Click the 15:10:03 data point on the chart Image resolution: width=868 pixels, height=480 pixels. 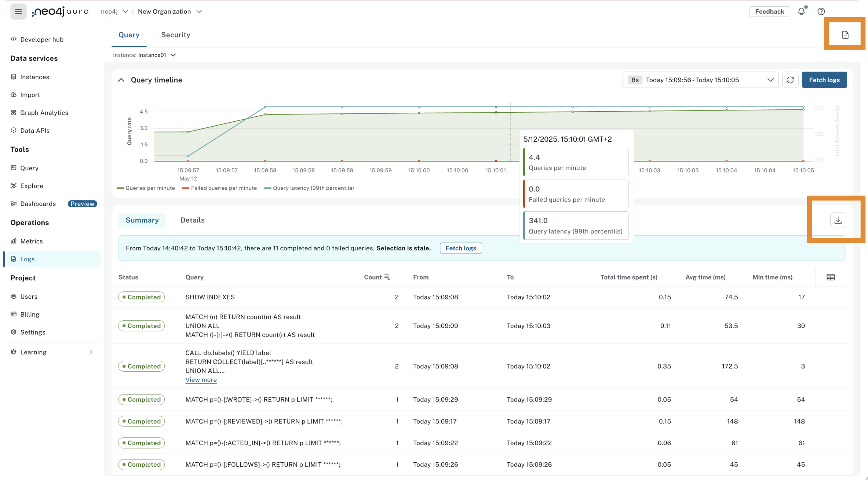pos(649,111)
